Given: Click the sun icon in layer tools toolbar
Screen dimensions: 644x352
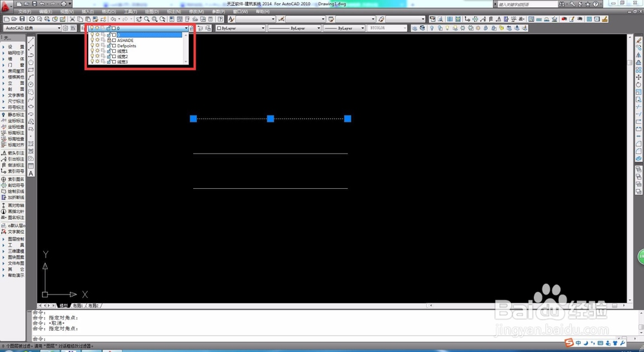Looking at the screenshot, I should point(478,28).
